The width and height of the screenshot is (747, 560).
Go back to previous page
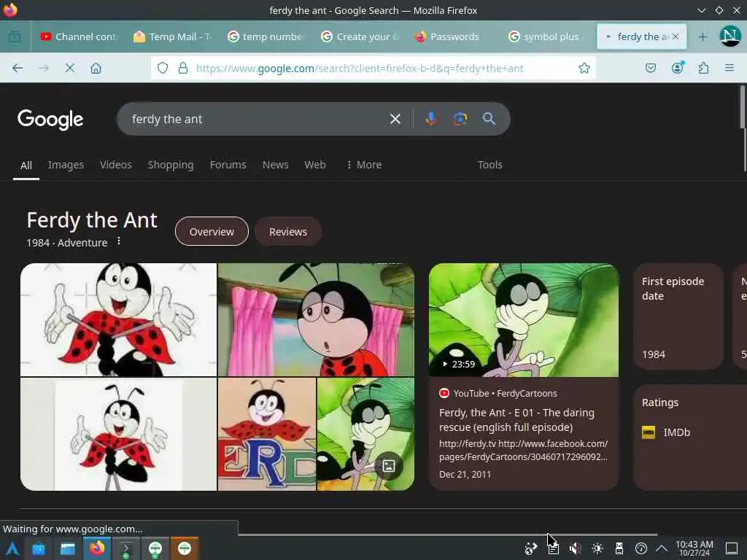18,68
